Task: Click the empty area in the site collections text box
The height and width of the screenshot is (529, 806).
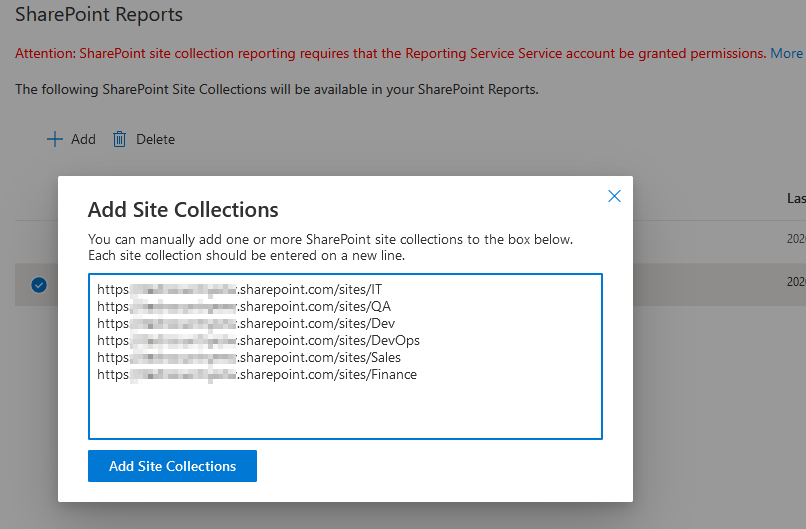Action: coord(345,410)
